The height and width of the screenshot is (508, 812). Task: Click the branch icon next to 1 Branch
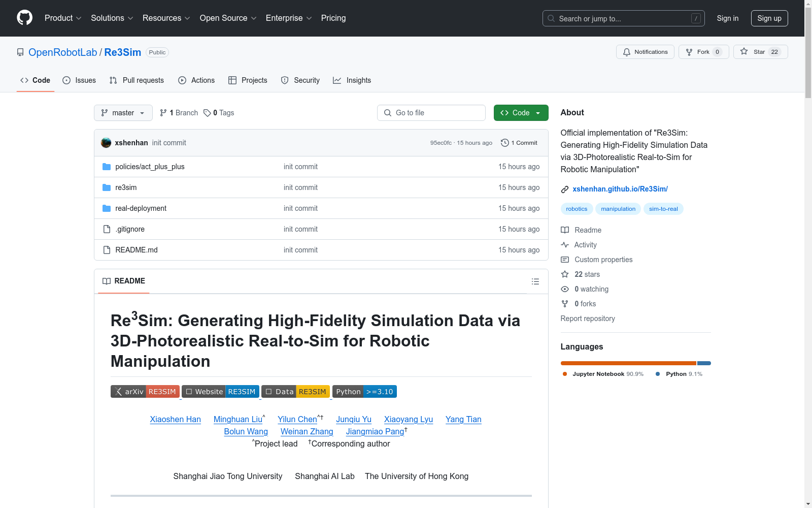(163, 113)
